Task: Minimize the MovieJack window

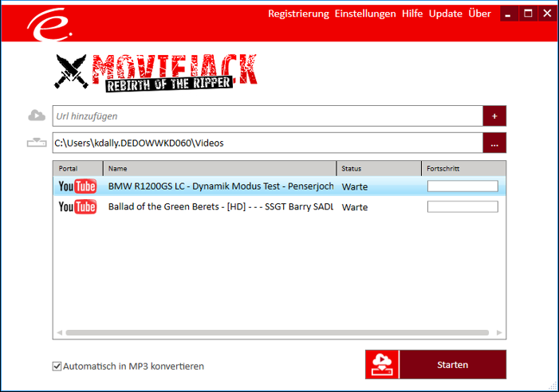Action: click(x=508, y=14)
